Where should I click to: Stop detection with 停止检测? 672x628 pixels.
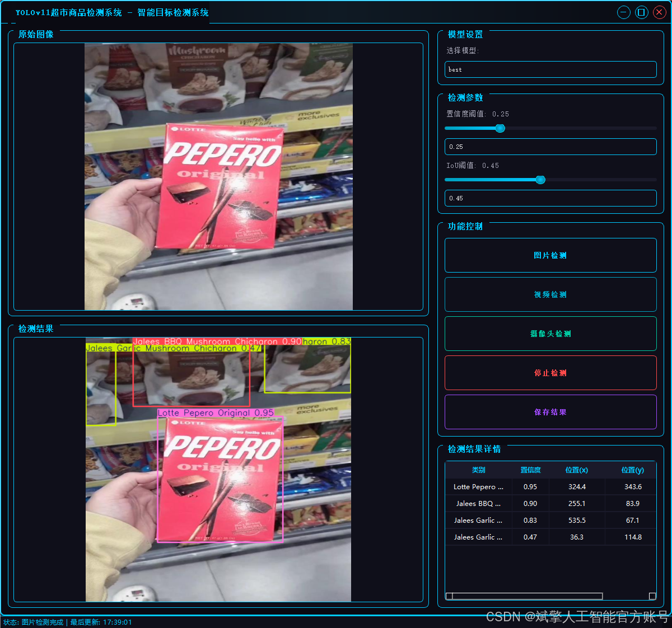(x=550, y=373)
